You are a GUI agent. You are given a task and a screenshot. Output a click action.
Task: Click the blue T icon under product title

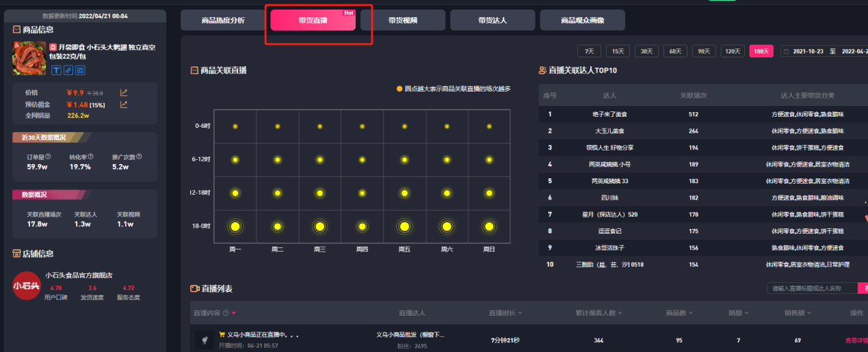click(x=55, y=70)
